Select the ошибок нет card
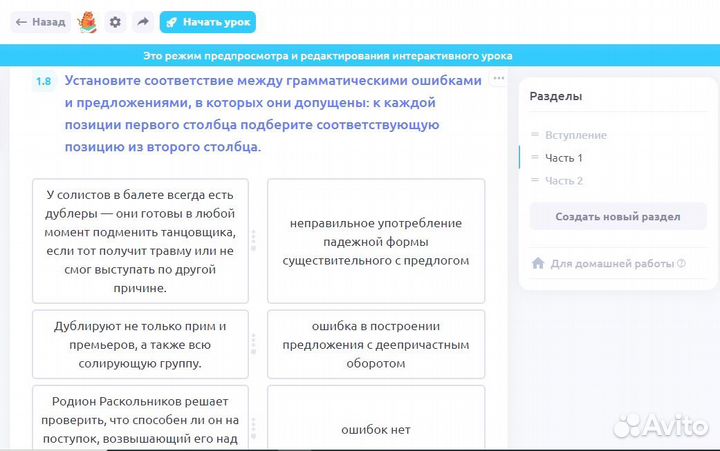Viewport: 720px width, 451px height. click(x=376, y=418)
